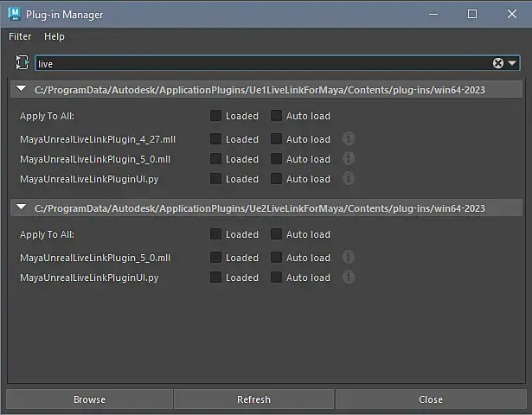The height and width of the screenshot is (415, 532).
Task: Select Ue2 MayaUnrealLiveLinkPlugin_5_0.mll name text
Action: click(95, 258)
